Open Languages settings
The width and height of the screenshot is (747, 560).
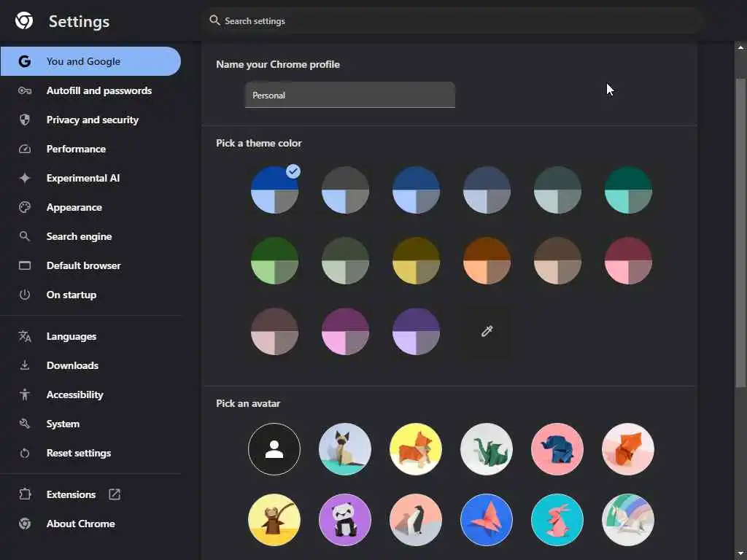point(90,336)
